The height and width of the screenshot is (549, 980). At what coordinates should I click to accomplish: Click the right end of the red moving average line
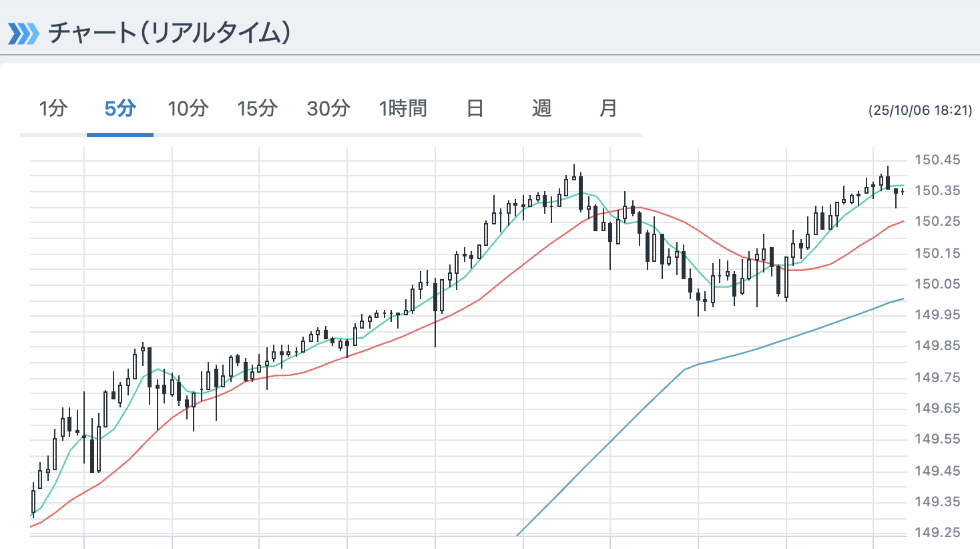(x=902, y=221)
